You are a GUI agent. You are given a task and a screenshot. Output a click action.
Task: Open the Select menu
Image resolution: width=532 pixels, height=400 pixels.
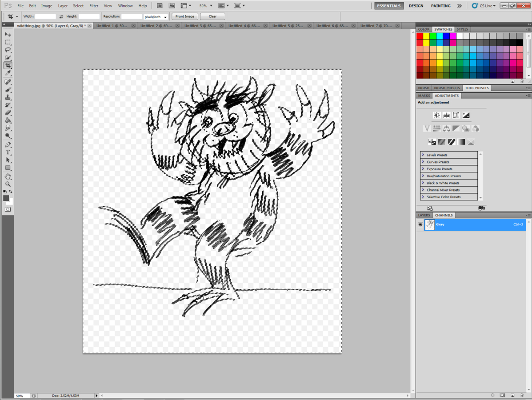78,6
